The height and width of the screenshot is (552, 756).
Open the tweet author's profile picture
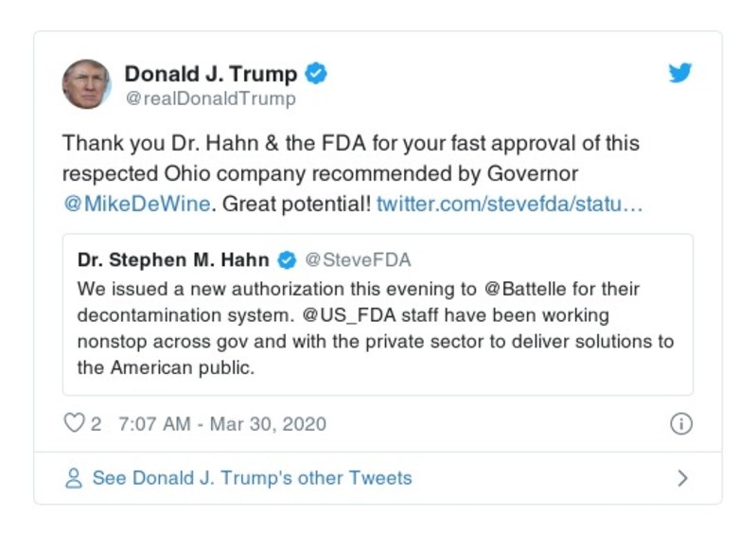pyautogui.click(x=87, y=84)
